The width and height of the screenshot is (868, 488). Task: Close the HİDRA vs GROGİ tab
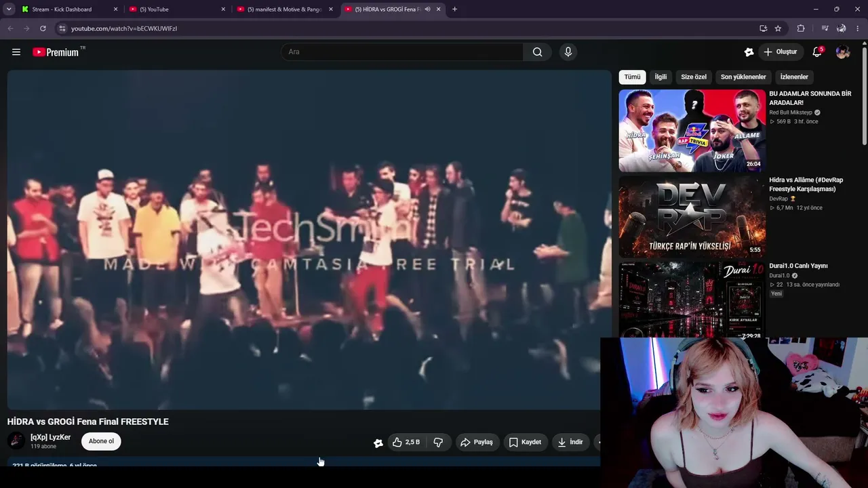[438, 9]
